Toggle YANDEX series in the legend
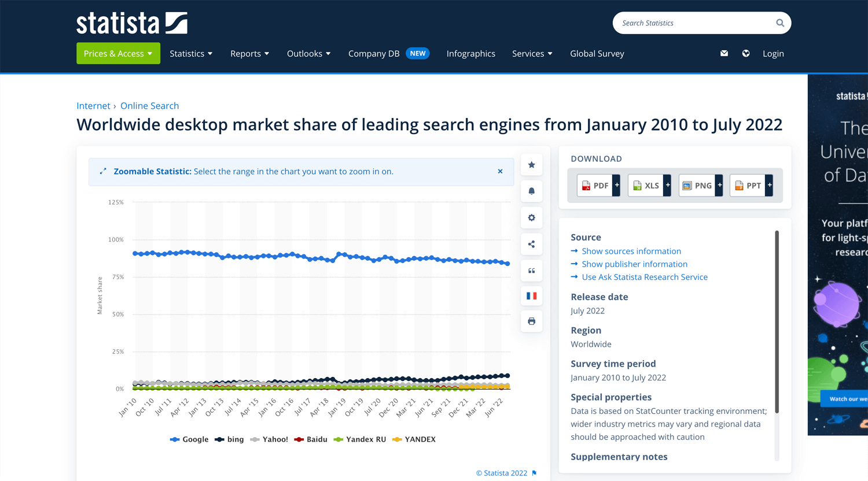The image size is (868, 481). point(414,439)
